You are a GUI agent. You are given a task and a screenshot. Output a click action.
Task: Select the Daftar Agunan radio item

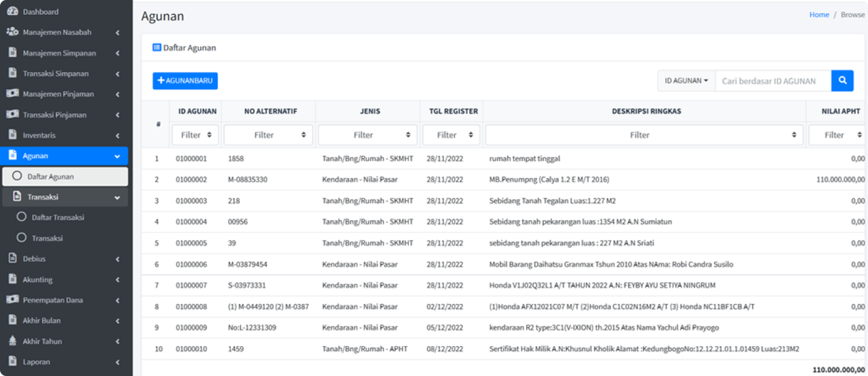pos(18,176)
